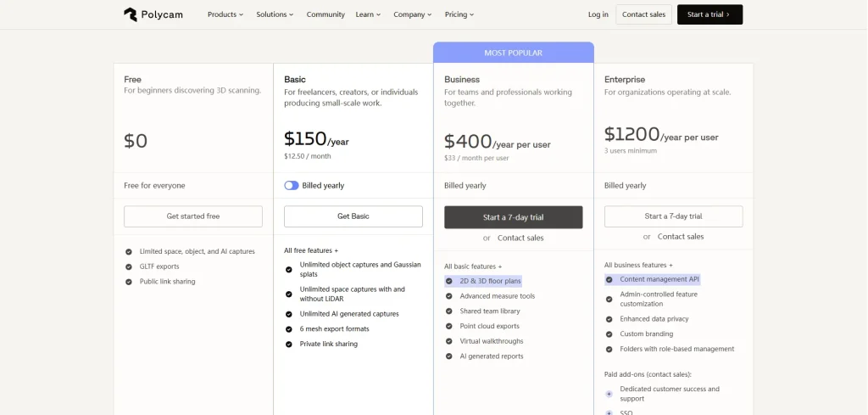Click checkmark beside Limited space, object, and AI captures
The height and width of the screenshot is (415, 868).
(129, 251)
